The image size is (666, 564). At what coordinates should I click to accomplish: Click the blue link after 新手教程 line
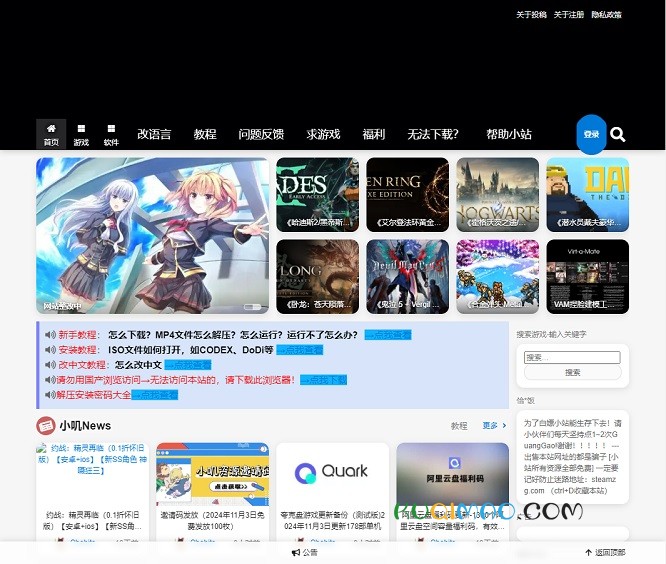(388, 335)
